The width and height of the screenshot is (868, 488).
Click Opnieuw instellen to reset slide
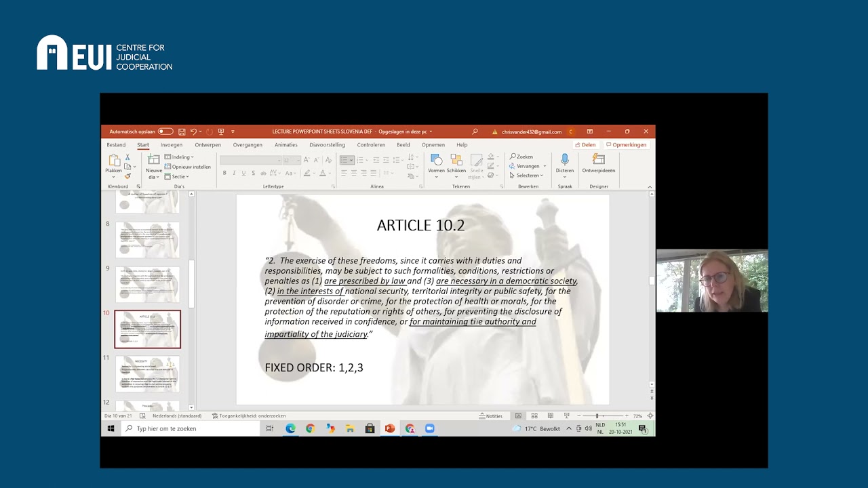[188, 167]
